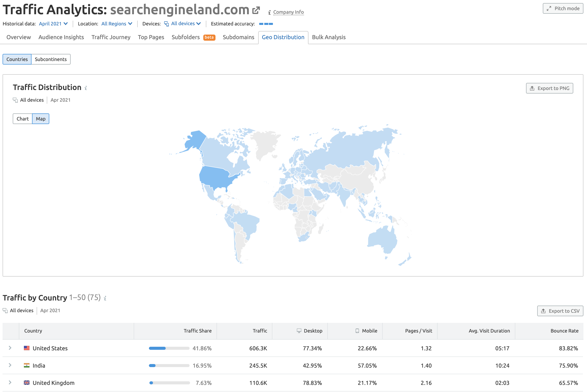The height and width of the screenshot is (392, 587).
Task: Click the 10:24 visit duration value
Action: 502,366
